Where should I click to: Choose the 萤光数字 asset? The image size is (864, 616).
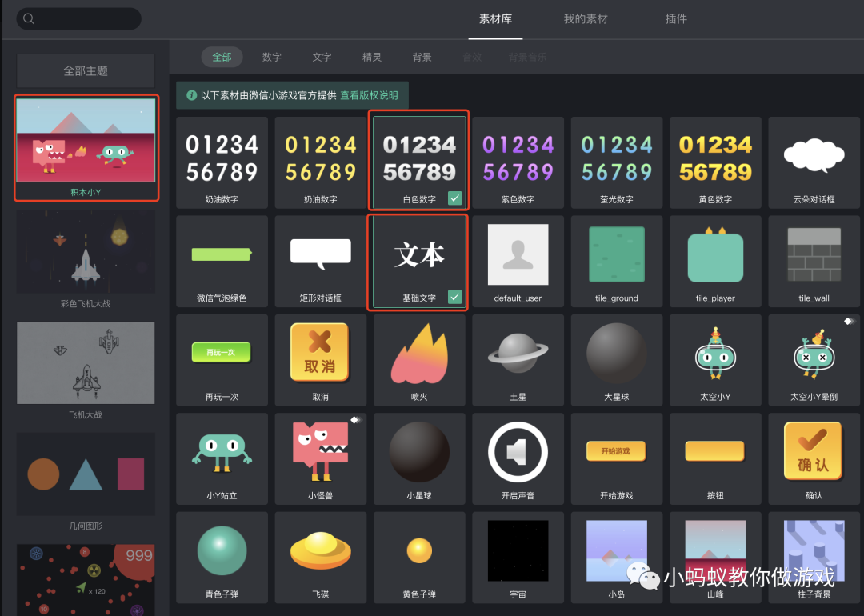[x=617, y=162]
